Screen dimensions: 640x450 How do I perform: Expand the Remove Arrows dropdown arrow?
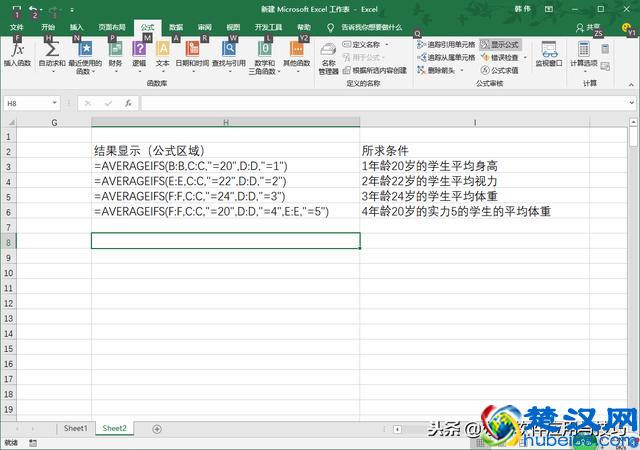pos(462,70)
